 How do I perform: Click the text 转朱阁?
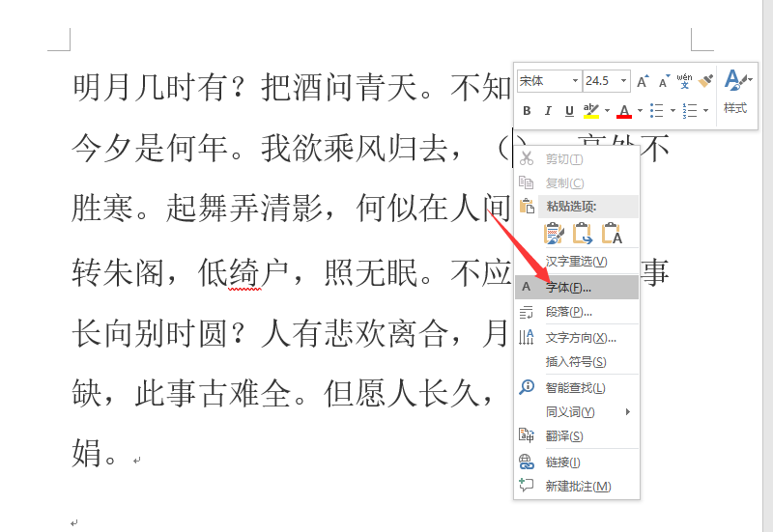pyautogui.click(x=118, y=273)
